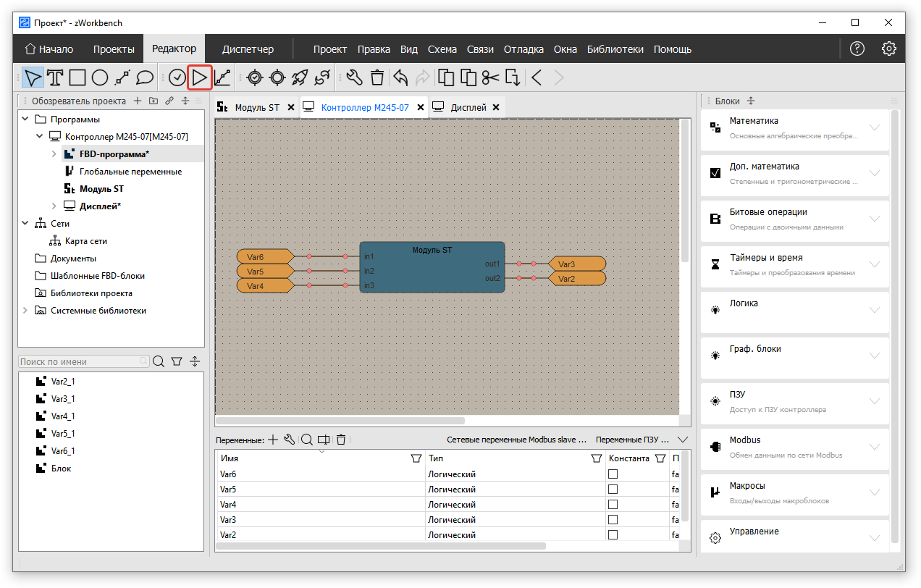Click the Undo arrow icon

pyautogui.click(x=400, y=77)
